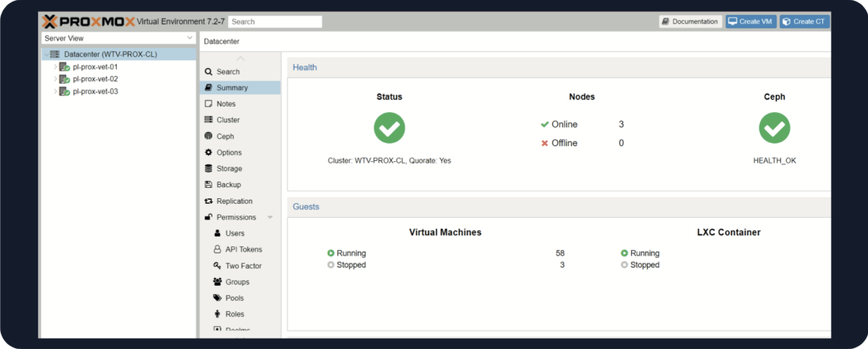Expand the pl-prox-vet-01 node
The image size is (868, 349).
(55, 67)
